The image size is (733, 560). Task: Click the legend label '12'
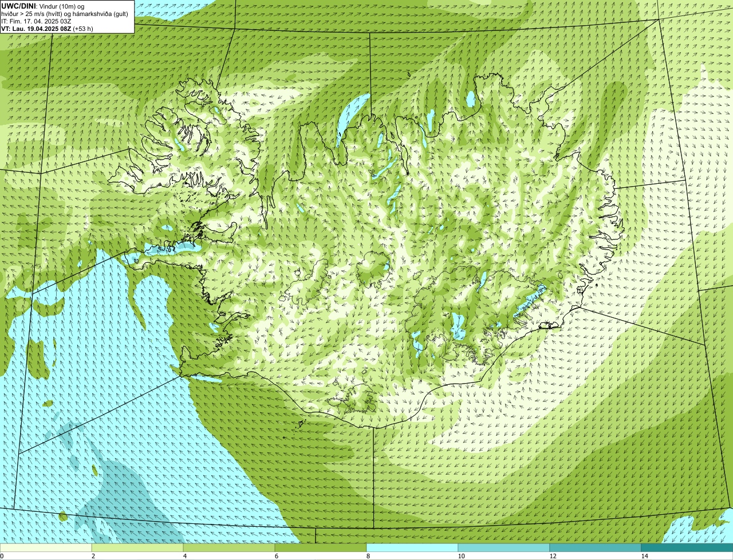(x=553, y=556)
